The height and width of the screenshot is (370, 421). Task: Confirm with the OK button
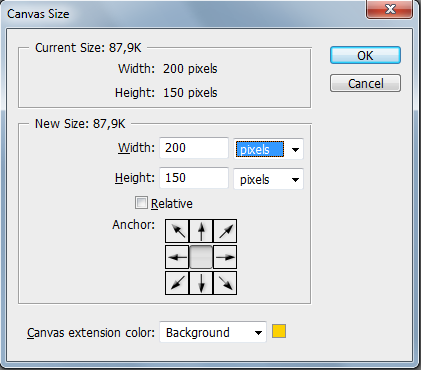click(365, 55)
